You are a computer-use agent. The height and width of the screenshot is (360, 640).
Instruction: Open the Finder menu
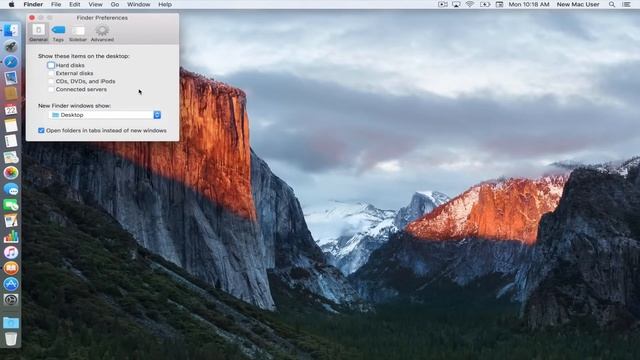[33, 4]
